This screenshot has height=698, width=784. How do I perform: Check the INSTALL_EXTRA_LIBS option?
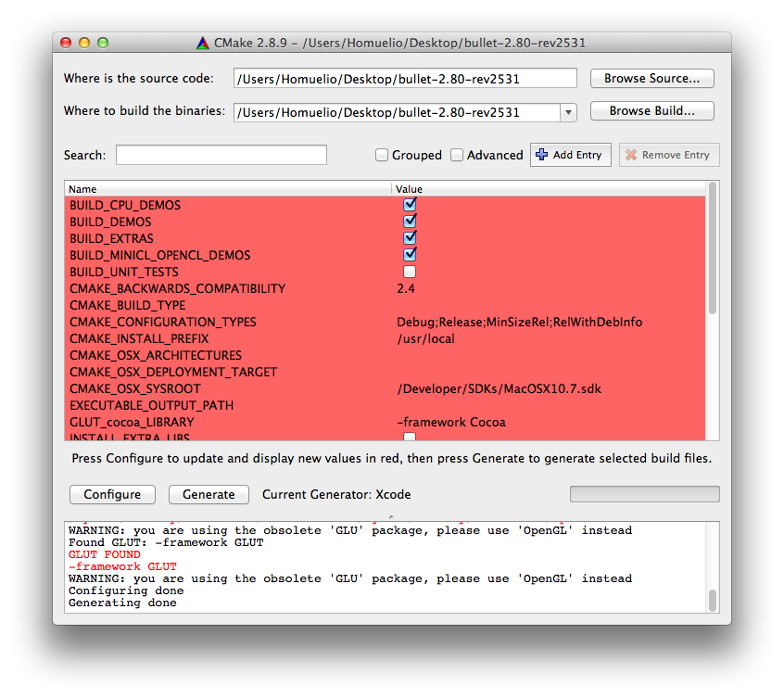[x=410, y=438]
